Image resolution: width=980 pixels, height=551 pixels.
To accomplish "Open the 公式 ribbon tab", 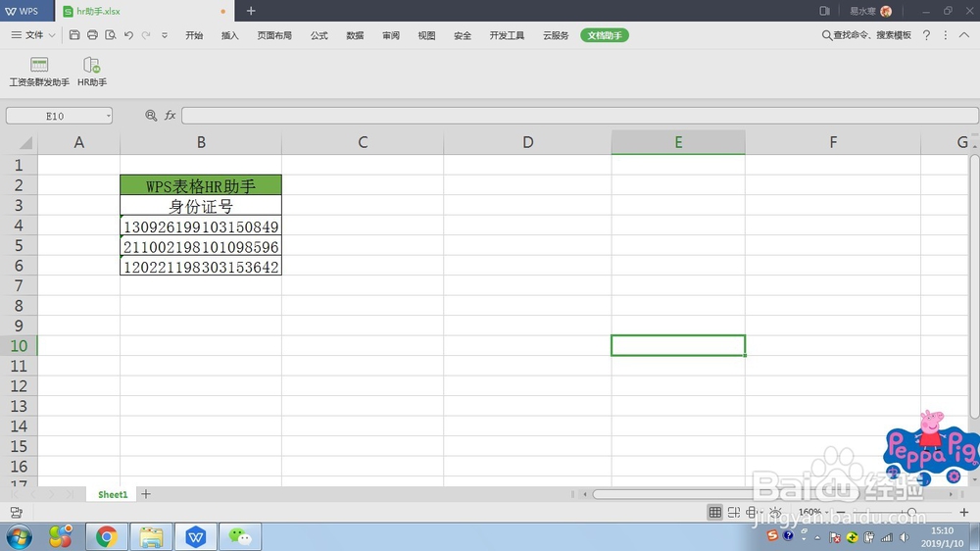I will pos(318,35).
